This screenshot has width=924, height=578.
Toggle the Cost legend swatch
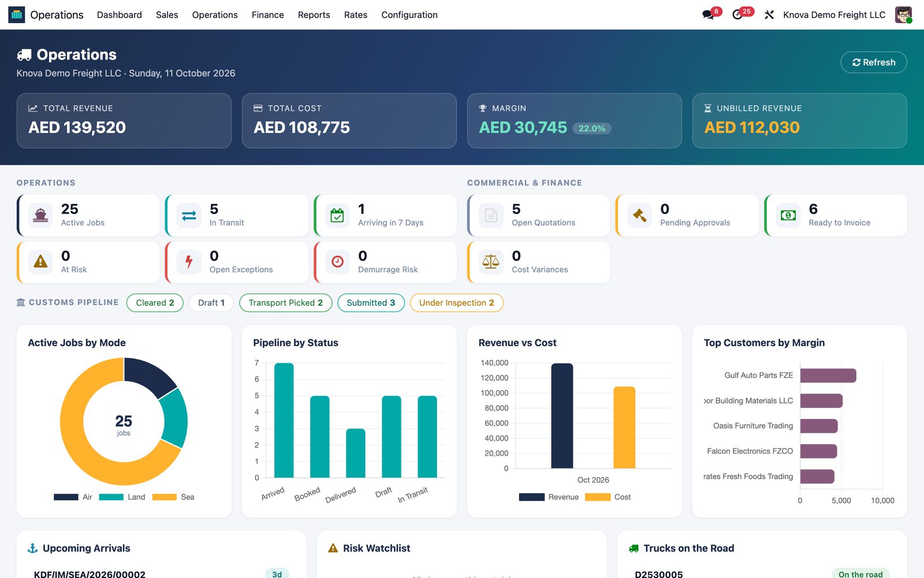pos(598,497)
